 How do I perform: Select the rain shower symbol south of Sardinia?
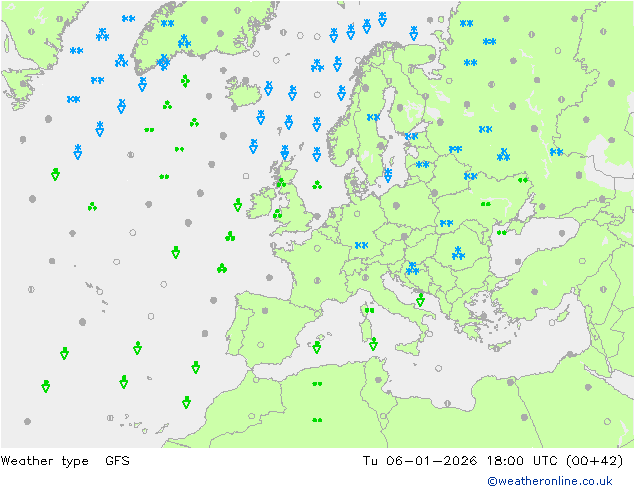point(374,344)
